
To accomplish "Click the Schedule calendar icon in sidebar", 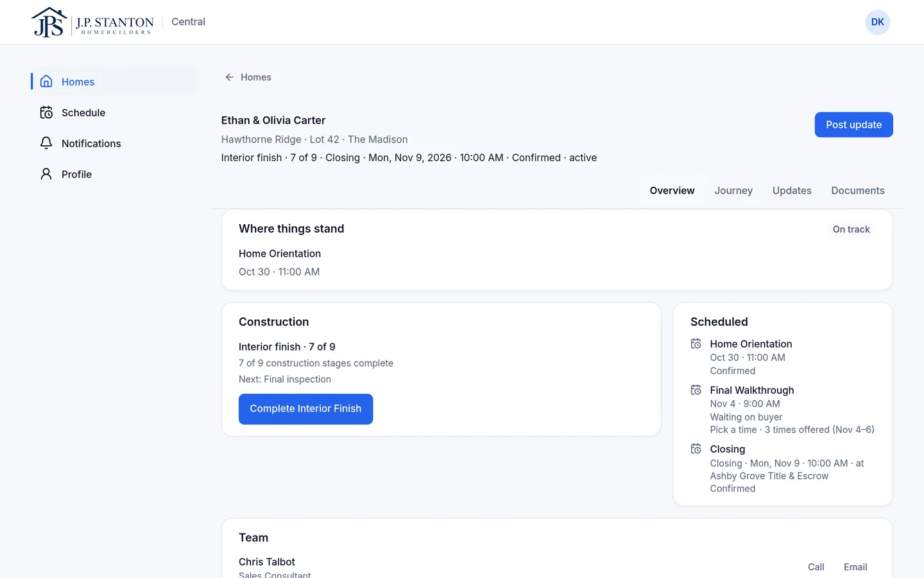I will (x=46, y=112).
